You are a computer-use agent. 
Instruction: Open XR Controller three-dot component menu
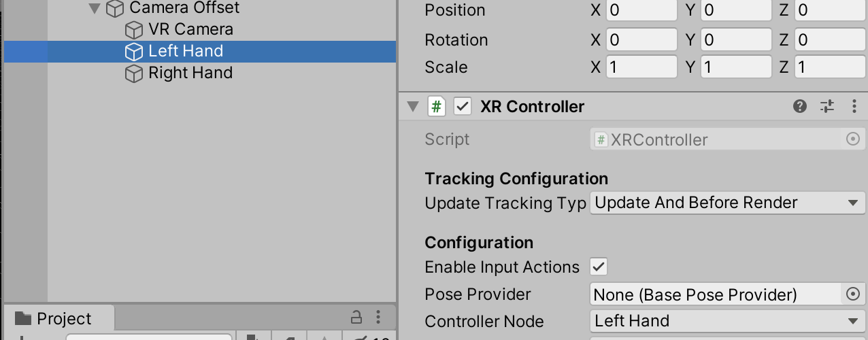[854, 106]
